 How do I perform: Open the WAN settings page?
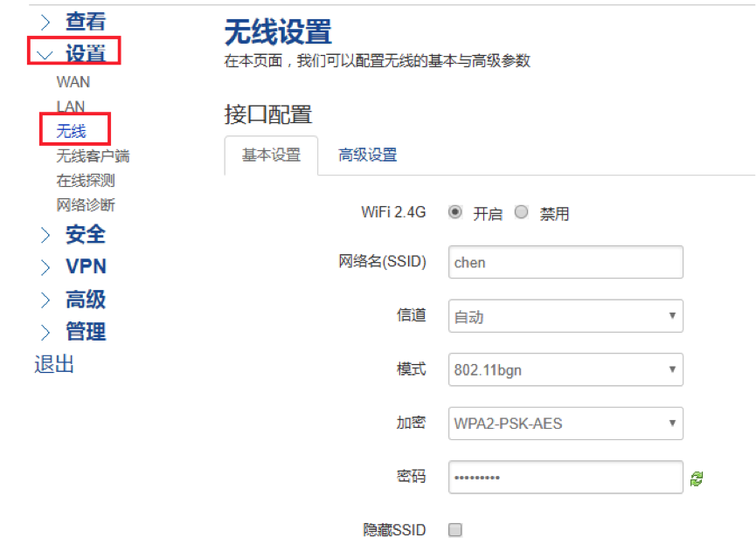(73, 81)
